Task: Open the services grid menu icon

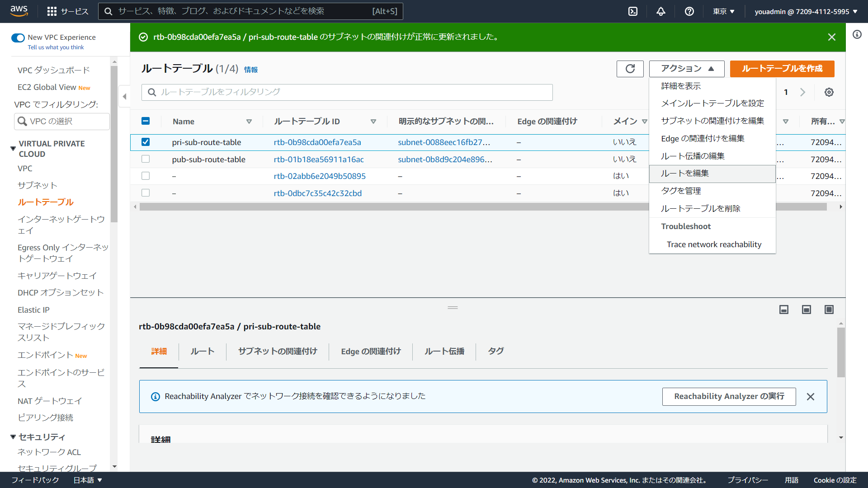Action: [x=52, y=11]
